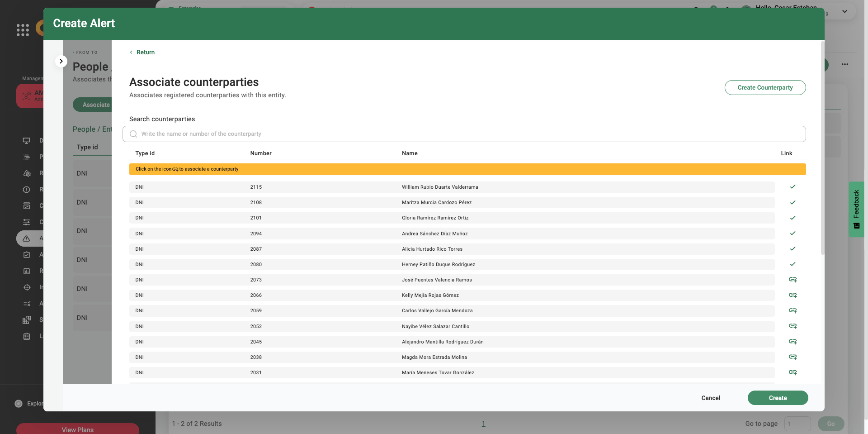Click link icon for Carlos Vallejo García Mendoza
Image resolution: width=868 pixels, height=434 pixels.
click(x=793, y=310)
